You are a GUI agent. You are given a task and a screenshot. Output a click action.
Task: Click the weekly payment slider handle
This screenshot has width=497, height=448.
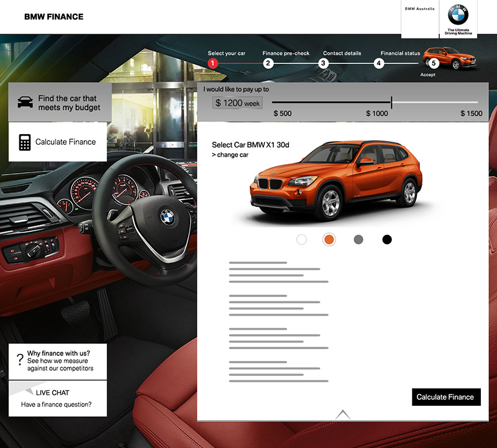pyautogui.click(x=391, y=102)
